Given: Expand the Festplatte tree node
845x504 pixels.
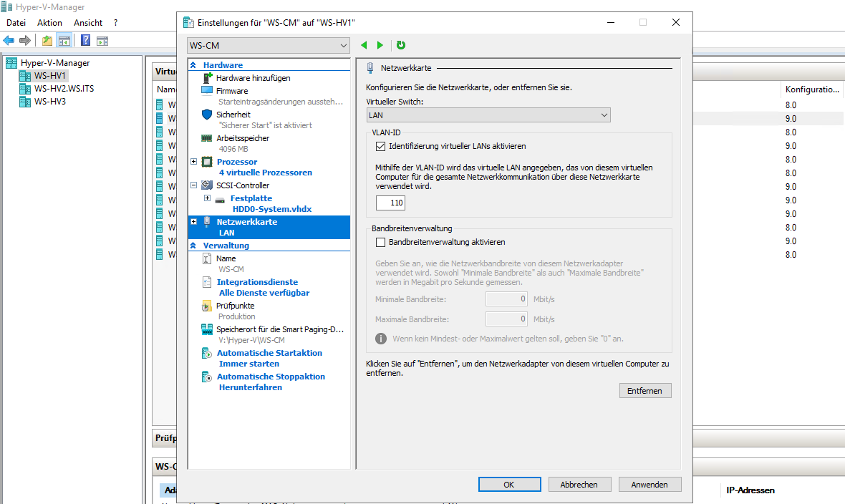Looking at the screenshot, I should tap(207, 198).
